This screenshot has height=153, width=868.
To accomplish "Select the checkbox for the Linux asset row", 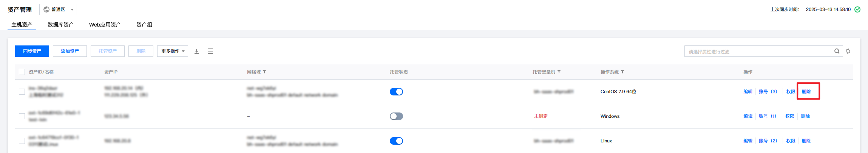I will [22, 141].
